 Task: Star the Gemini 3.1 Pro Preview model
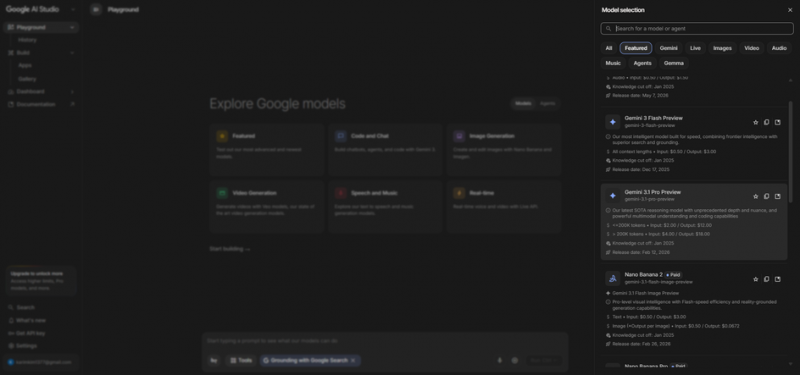(756, 196)
